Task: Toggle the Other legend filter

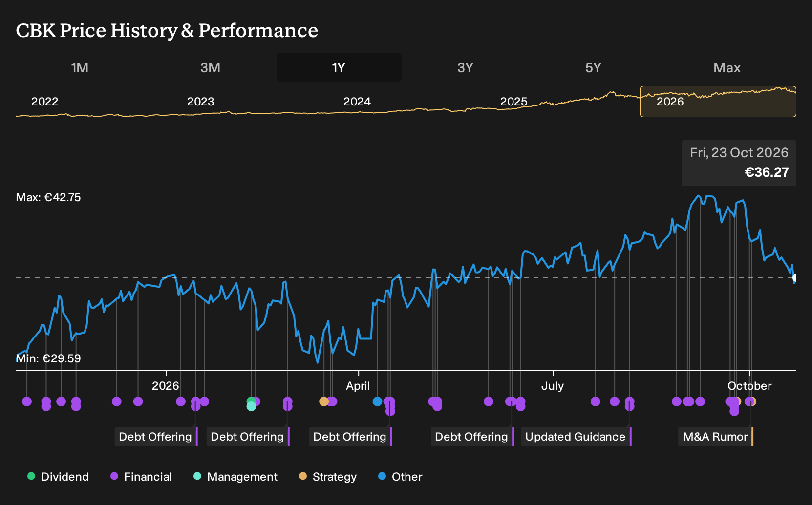Action: point(400,477)
